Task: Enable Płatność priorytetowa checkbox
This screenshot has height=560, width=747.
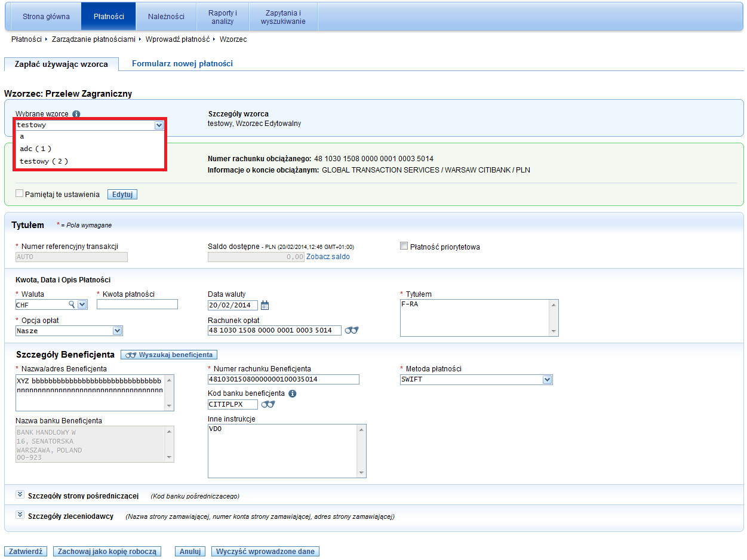Action: (404, 246)
